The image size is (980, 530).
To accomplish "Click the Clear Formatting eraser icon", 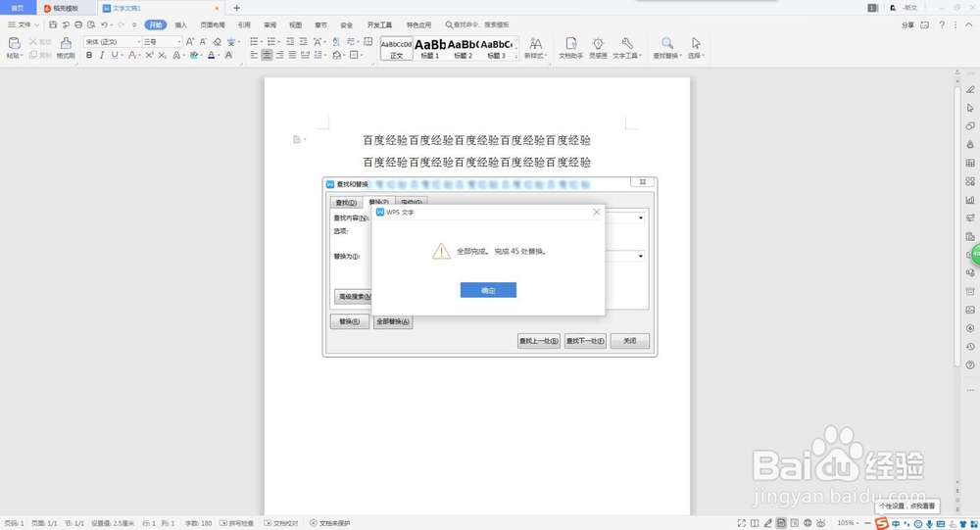I will 217,42.
